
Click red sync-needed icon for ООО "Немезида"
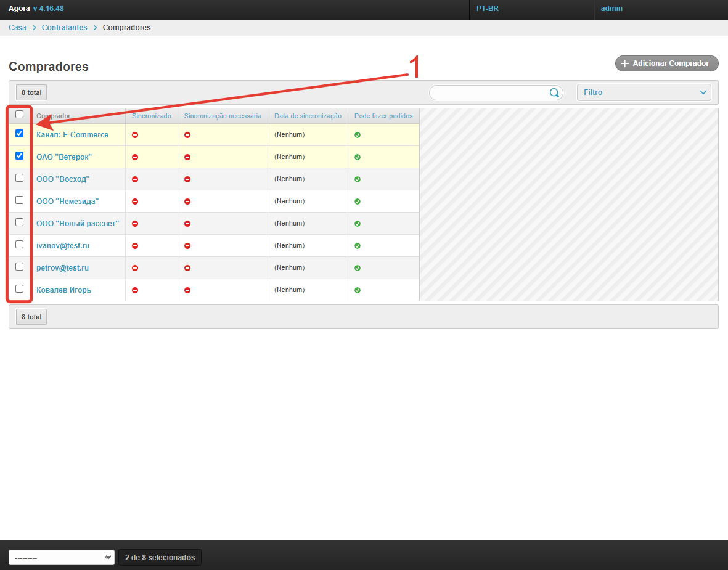(x=187, y=202)
